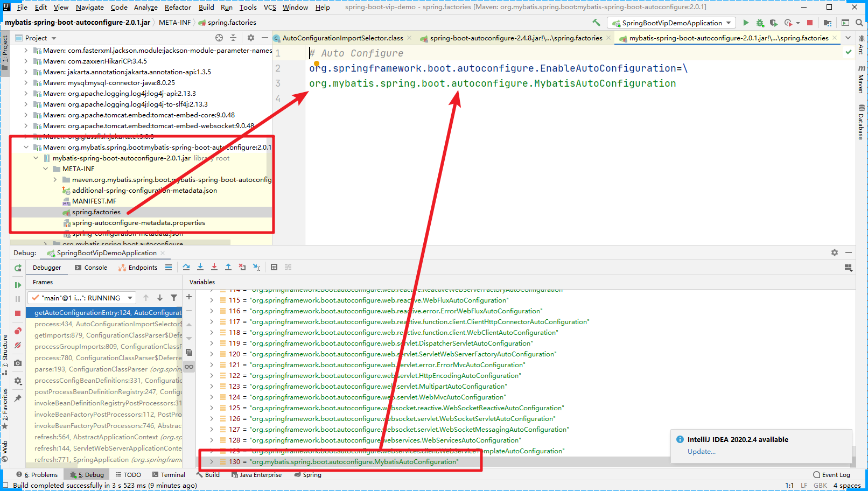Open Project panel settings gear
Image resolution: width=868 pixels, height=491 pixels.
(251, 38)
